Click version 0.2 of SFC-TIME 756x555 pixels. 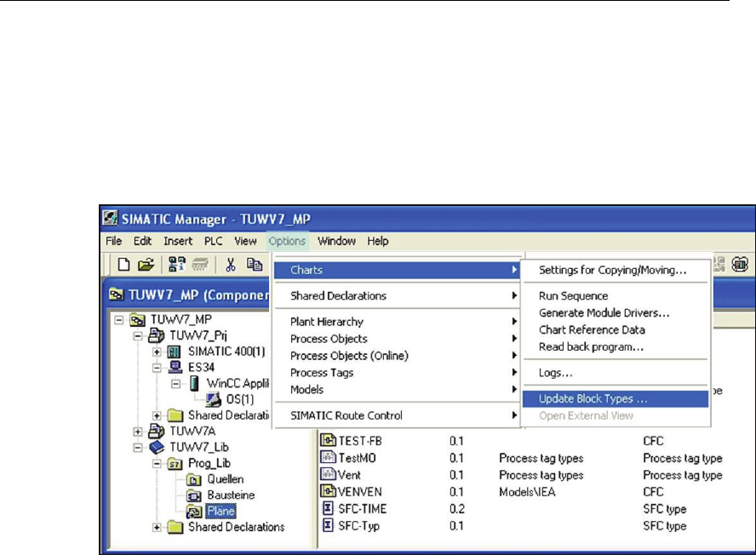click(x=456, y=509)
